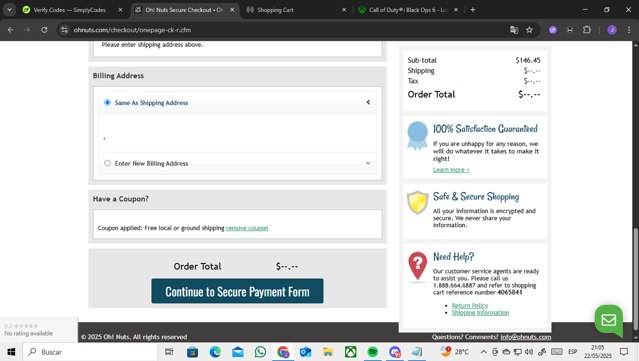This screenshot has width=639, height=361.
Task: Go back to the previous page
Action: click(x=11, y=30)
